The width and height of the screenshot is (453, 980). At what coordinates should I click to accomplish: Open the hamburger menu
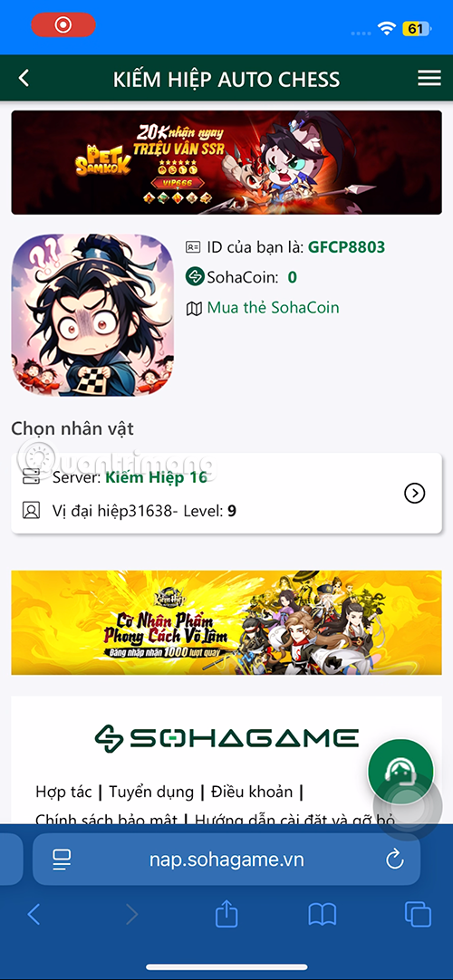429,78
